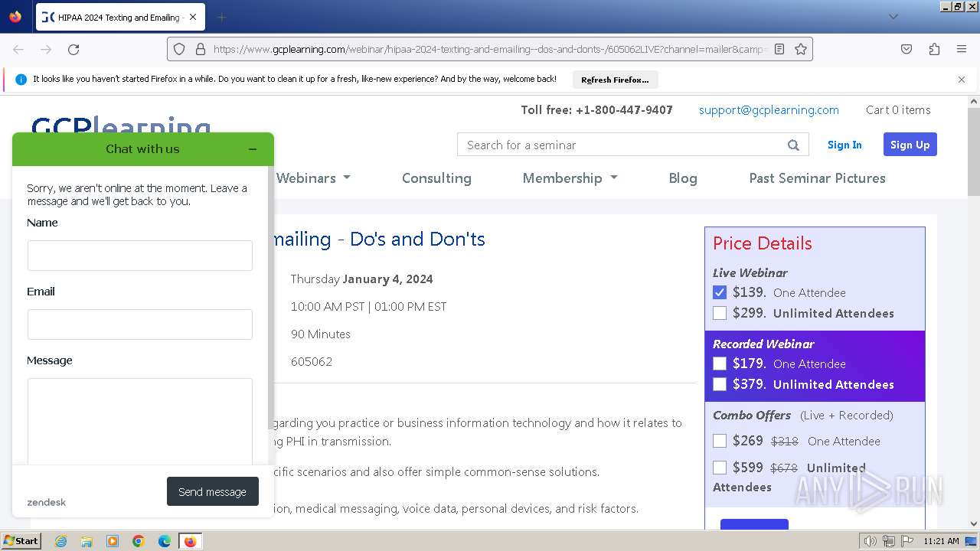
Task: Select the toll free number +1-800-447-9407
Action: pyautogui.click(x=624, y=109)
